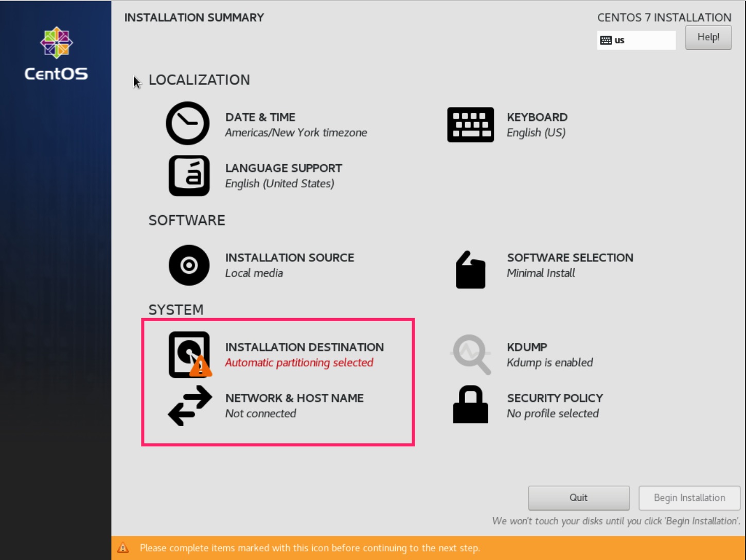
Task: Open Security Policy padlock icon
Action: click(470, 404)
